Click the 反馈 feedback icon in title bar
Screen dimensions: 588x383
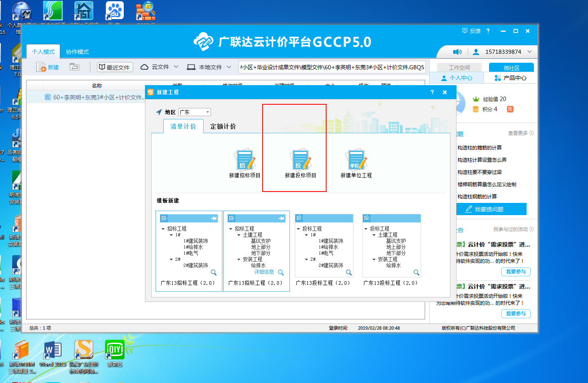point(465,31)
